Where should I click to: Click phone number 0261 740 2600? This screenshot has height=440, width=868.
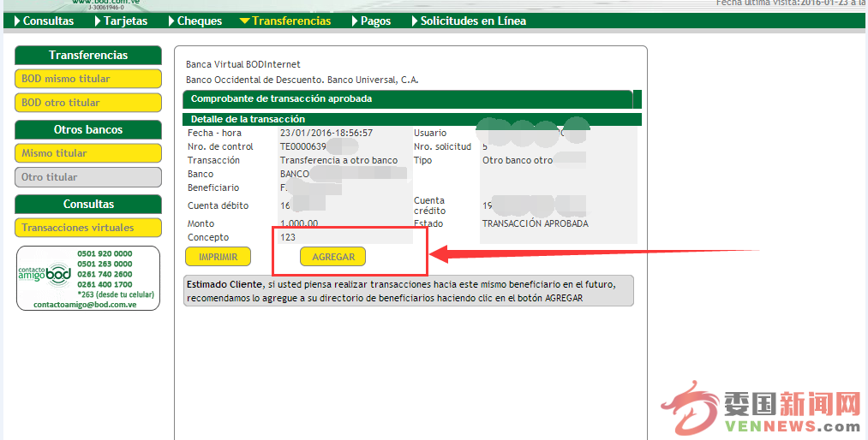pyautogui.click(x=105, y=274)
